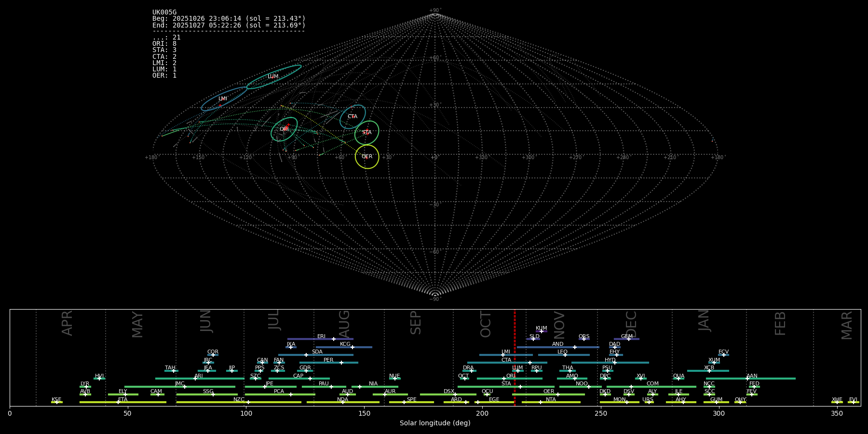Select the QUA shower bar in January

[x=678, y=379]
